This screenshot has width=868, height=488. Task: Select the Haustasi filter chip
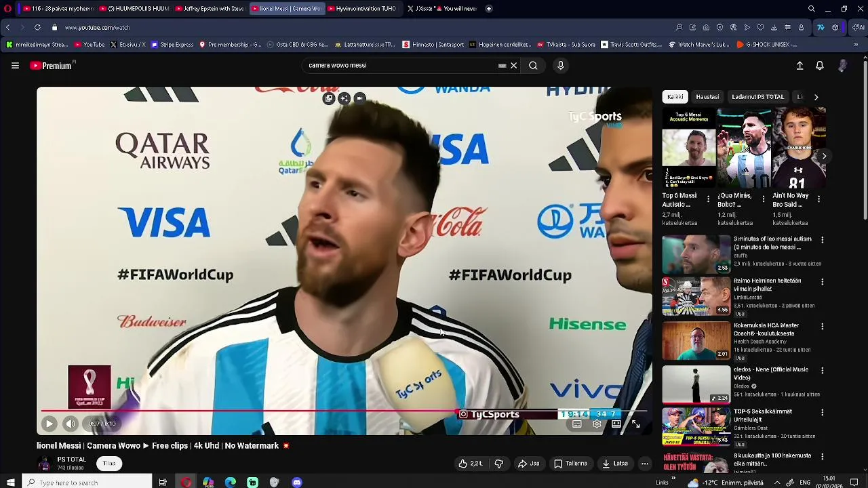point(707,97)
